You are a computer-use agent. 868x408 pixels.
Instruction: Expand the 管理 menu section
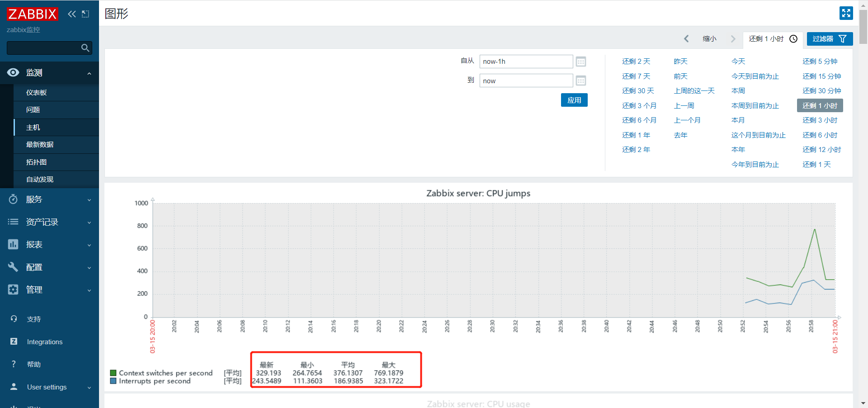coord(89,290)
